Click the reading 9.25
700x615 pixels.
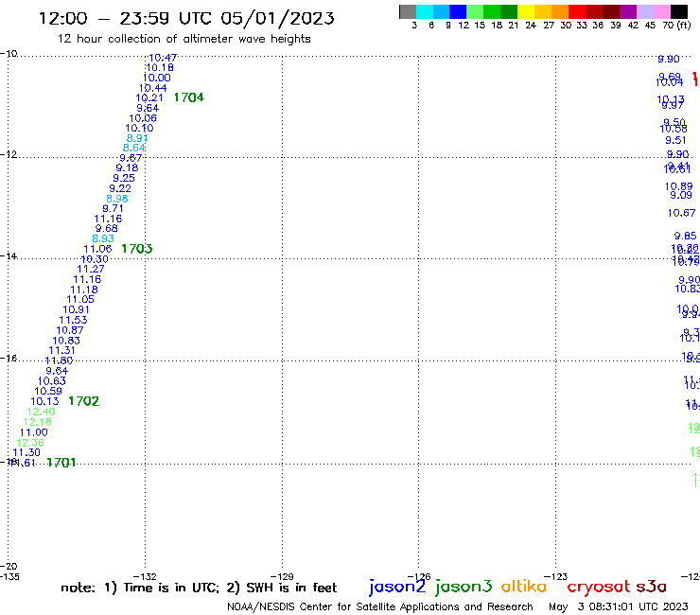click(x=124, y=178)
